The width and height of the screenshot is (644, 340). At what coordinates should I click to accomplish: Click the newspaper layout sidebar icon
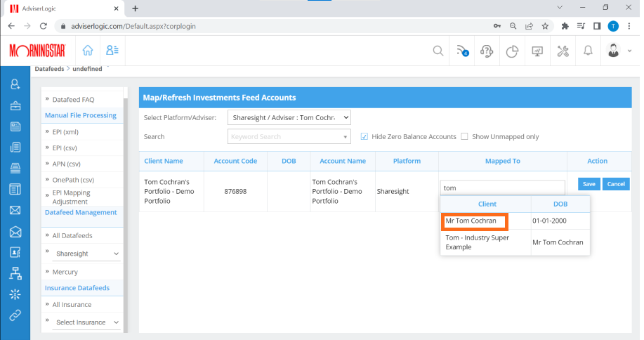coord(15,189)
